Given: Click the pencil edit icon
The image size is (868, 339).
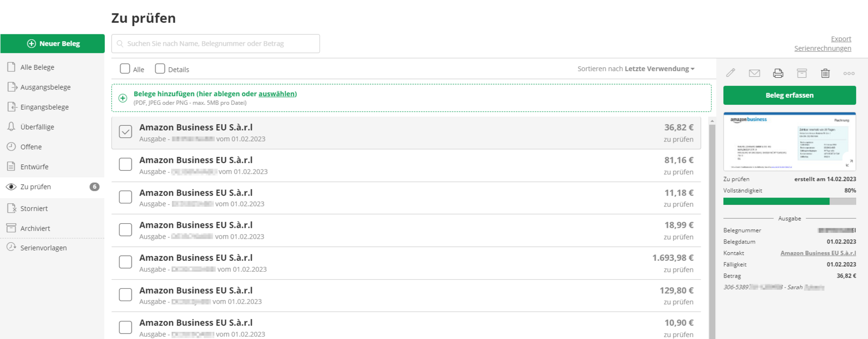Looking at the screenshot, I should (x=731, y=73).
